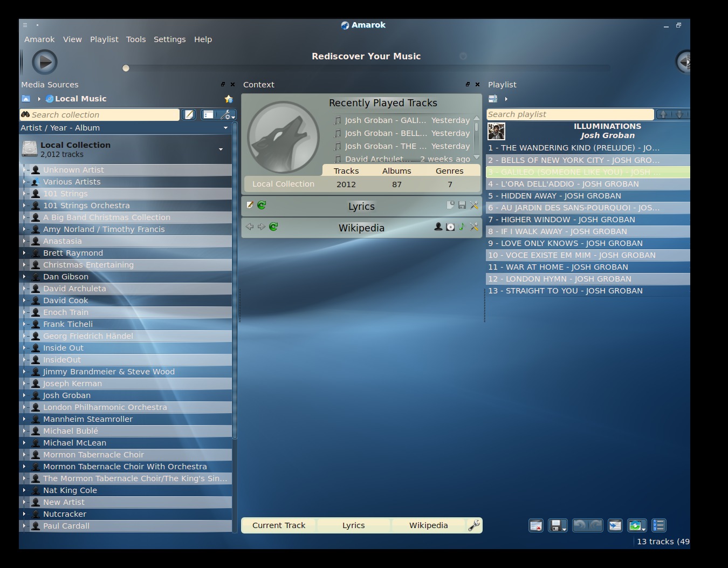
Task: Open the collection sort options wrench dropdown
Action: pyautogui.click(x=227, y=114)
